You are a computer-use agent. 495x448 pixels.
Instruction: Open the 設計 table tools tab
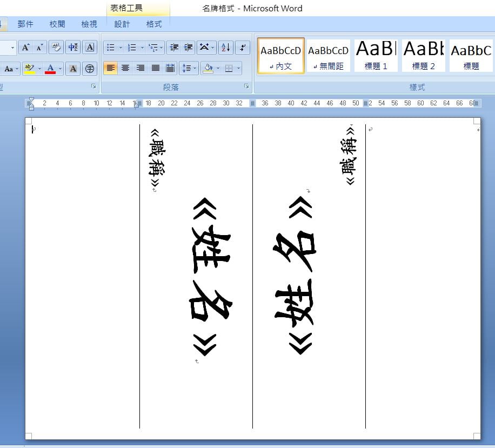click(122, 24)
